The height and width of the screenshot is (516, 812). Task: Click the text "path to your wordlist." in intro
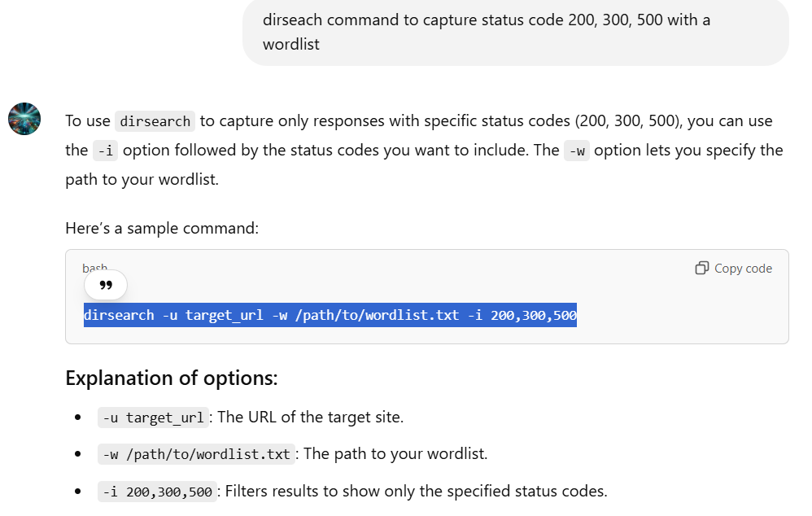coord(142,179)
